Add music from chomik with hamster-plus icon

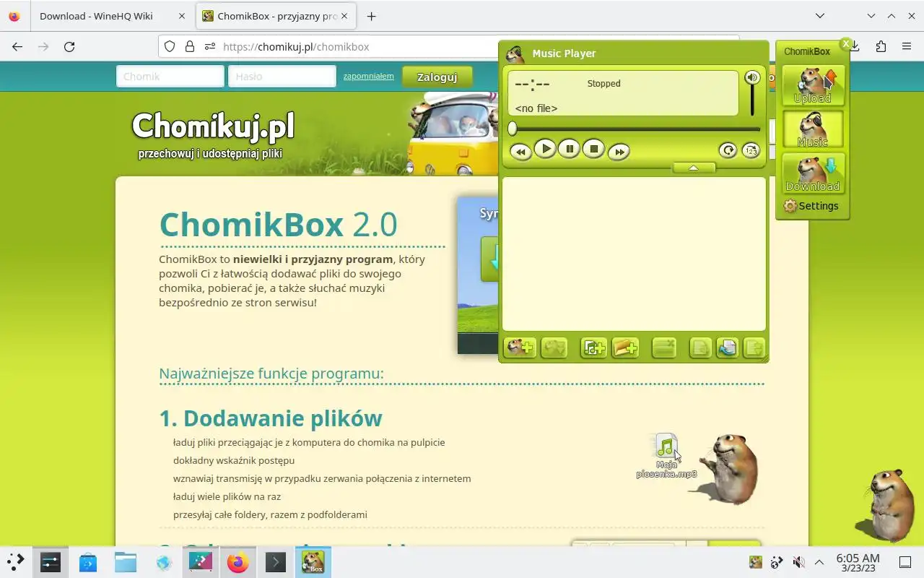(x=520, y=348)
